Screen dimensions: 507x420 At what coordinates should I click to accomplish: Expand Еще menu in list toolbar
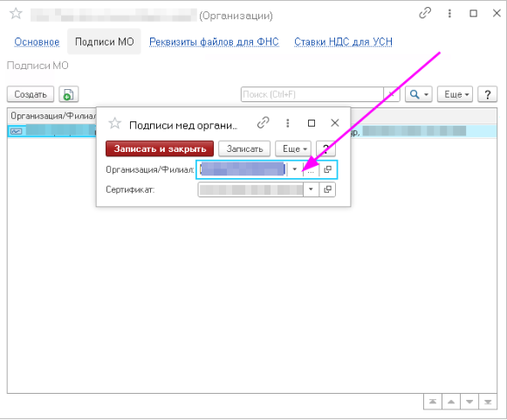tap(455, 94)
